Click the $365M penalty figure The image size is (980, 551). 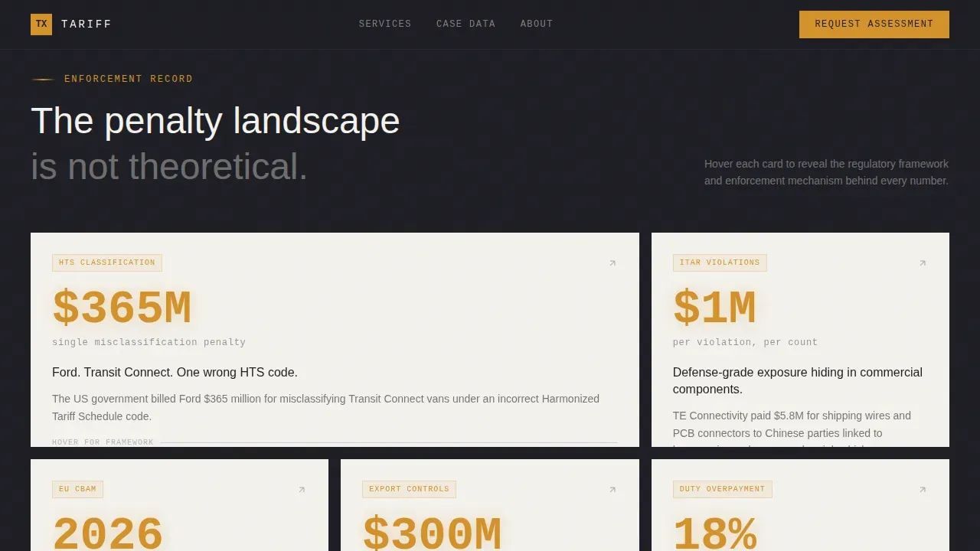coord(122,308)
